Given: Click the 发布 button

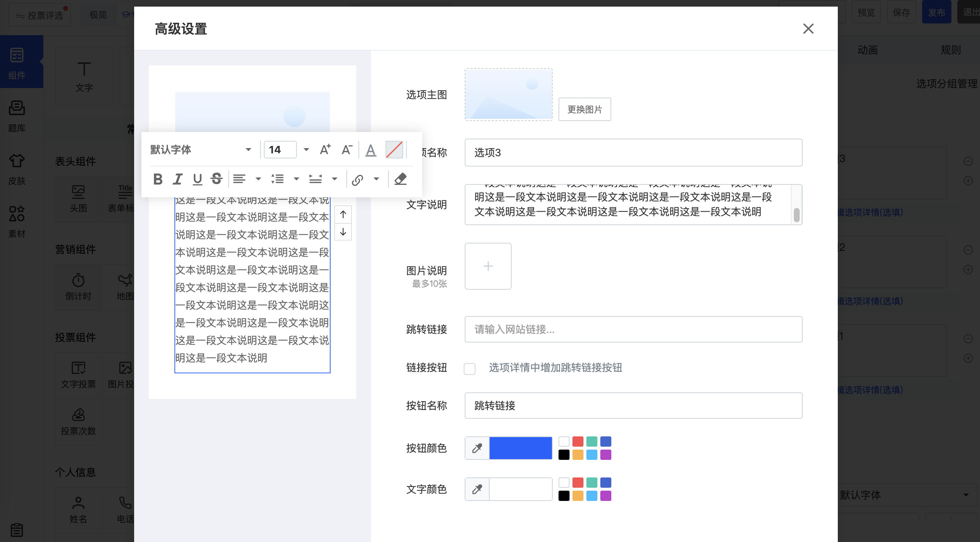Looking at the screenshot, I should (x=936, y=12).
